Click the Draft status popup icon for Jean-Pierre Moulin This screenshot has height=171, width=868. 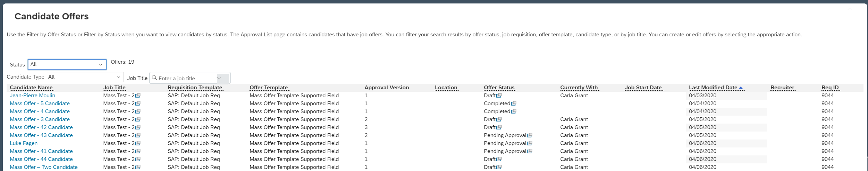click(499, 96)
